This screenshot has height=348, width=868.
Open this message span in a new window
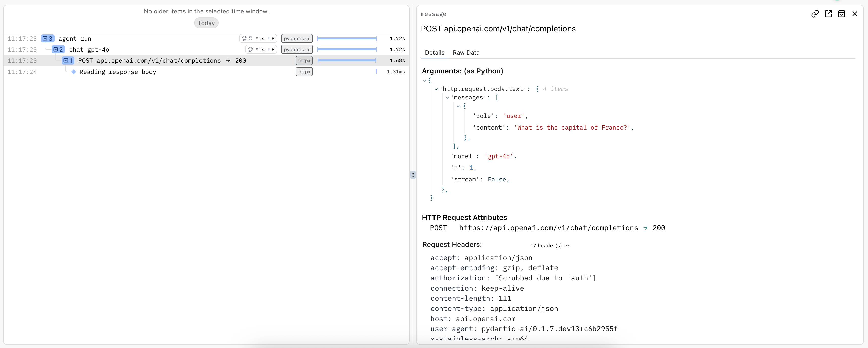click(x=829, y=14)
